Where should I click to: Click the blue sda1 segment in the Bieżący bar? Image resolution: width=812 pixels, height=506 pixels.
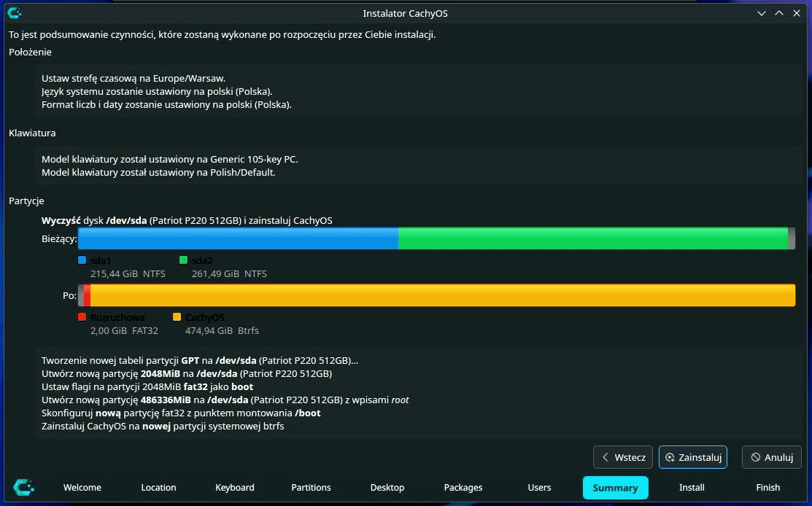coord(239,238)
